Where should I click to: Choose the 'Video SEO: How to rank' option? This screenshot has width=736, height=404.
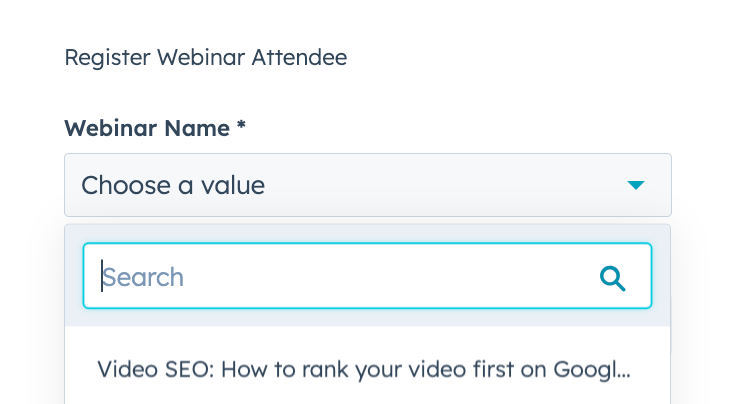point(364,369)
